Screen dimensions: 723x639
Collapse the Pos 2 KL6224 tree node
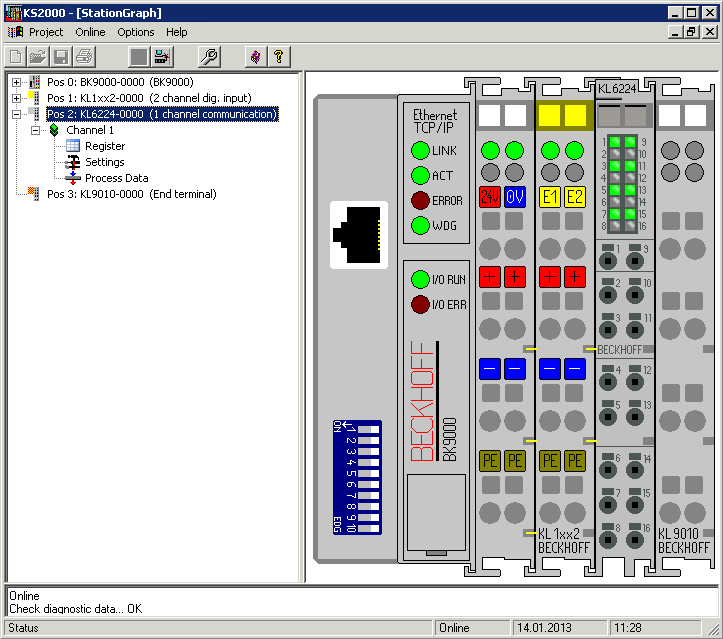17,114
